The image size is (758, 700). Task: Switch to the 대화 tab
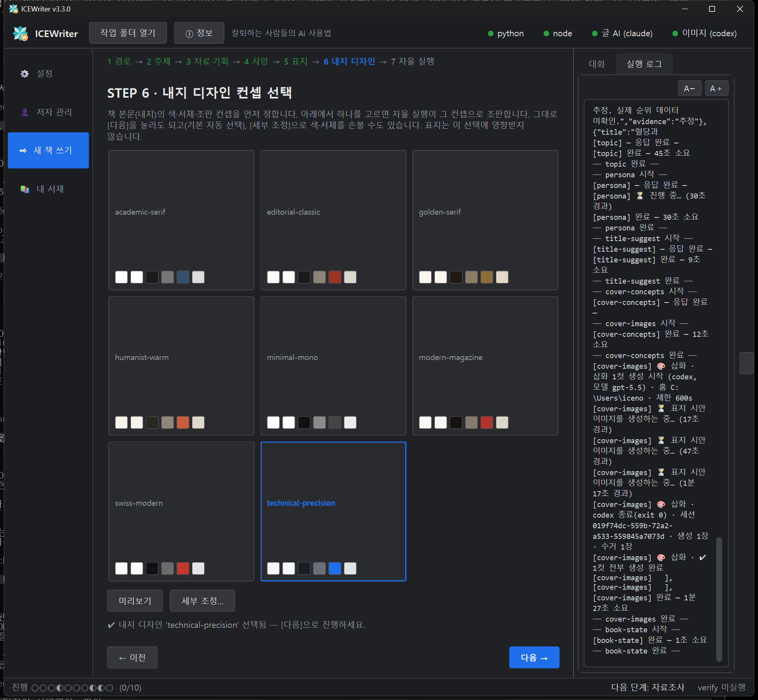point(597,64)
